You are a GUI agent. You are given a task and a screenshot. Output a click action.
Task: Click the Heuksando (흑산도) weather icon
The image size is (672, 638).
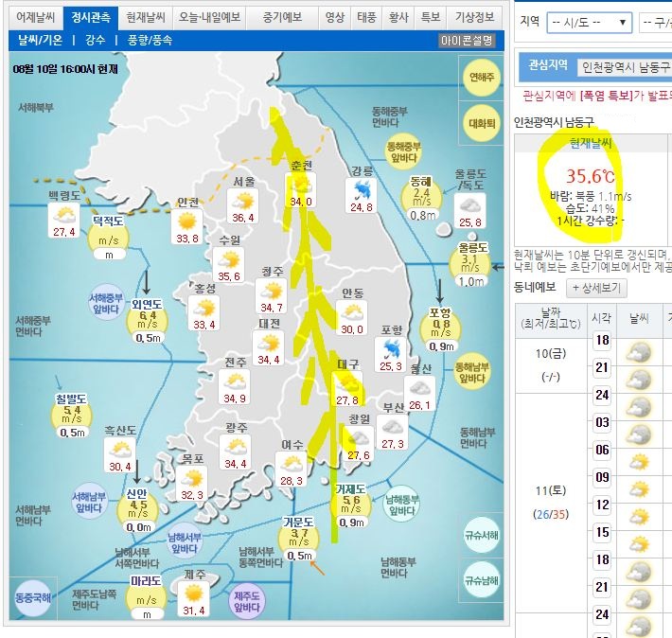120,450
